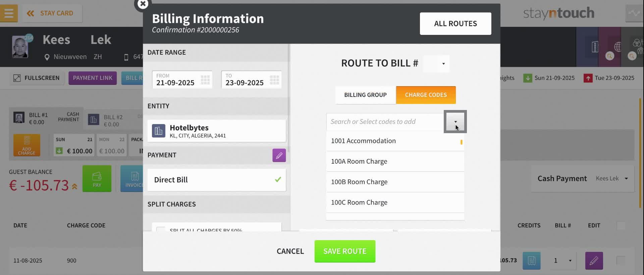Switch to Billing Group tab
644x275 pixels.
pos(366,95)
